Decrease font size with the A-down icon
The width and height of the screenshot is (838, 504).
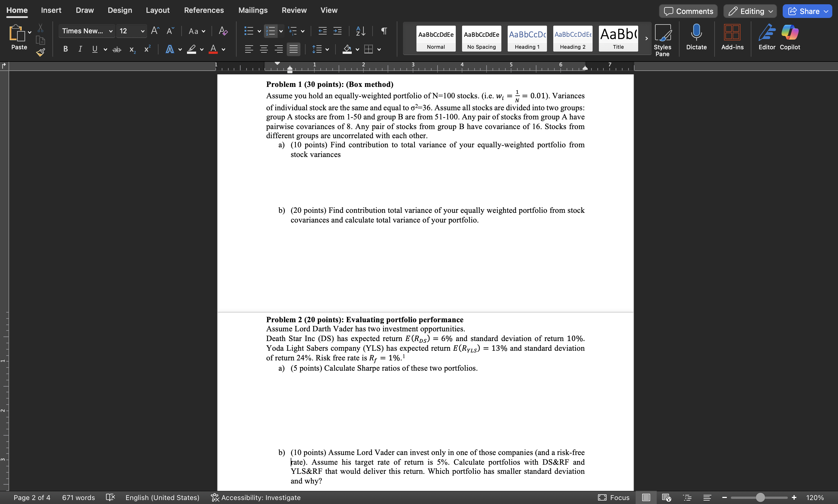[170, 31]
